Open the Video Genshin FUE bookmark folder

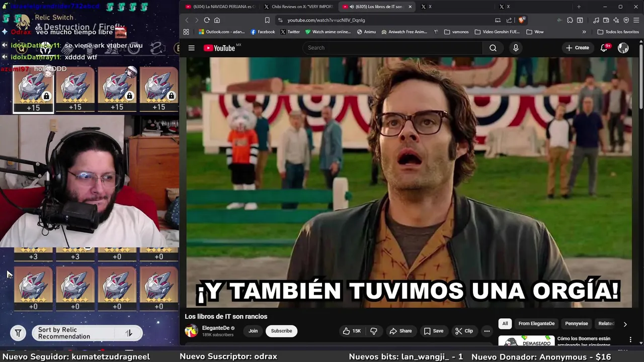pos(497,32)
